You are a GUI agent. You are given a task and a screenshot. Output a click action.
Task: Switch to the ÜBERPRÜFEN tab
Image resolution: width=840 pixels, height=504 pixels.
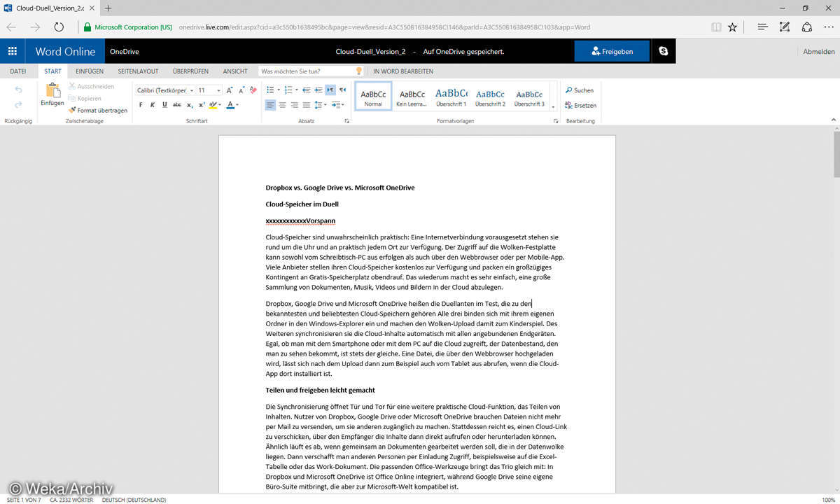click(x=190, y=71)
